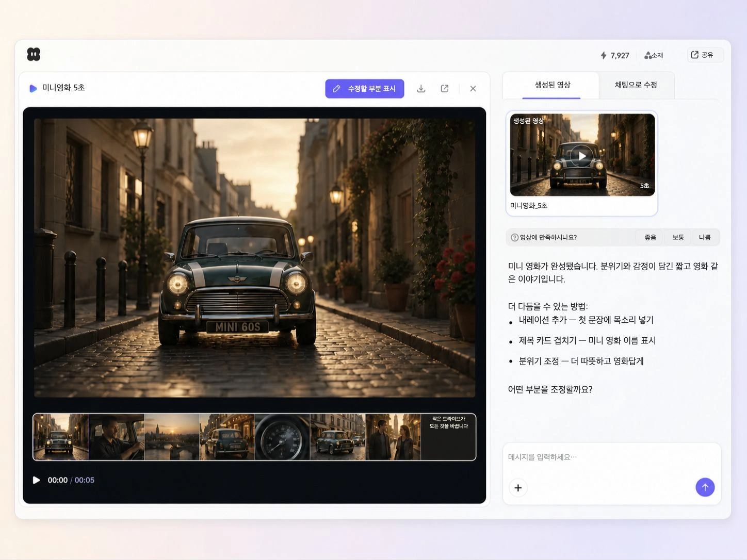The image size is (747, 560).
Task: Click the 00:05 duration text
Action: point(85,480)
